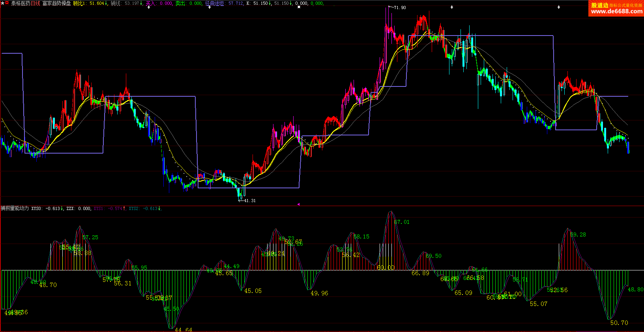This screenshot has width=644, height=332.
Task: Click the 捕捞量能动力 indicator name
Action: coord(15,208)
